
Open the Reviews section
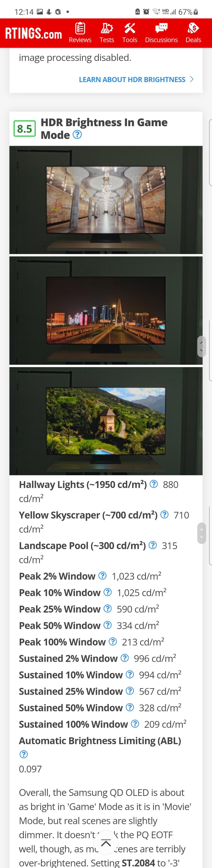point(80,33)
